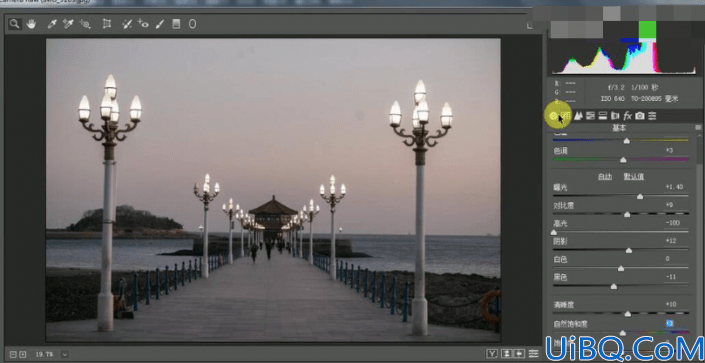Select the Adjustment Brush tool
705x363 pixels.
tap(160, 24)
